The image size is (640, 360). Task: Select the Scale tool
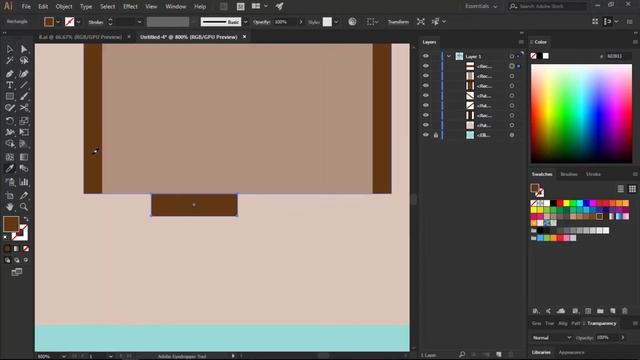coord(24,121)
